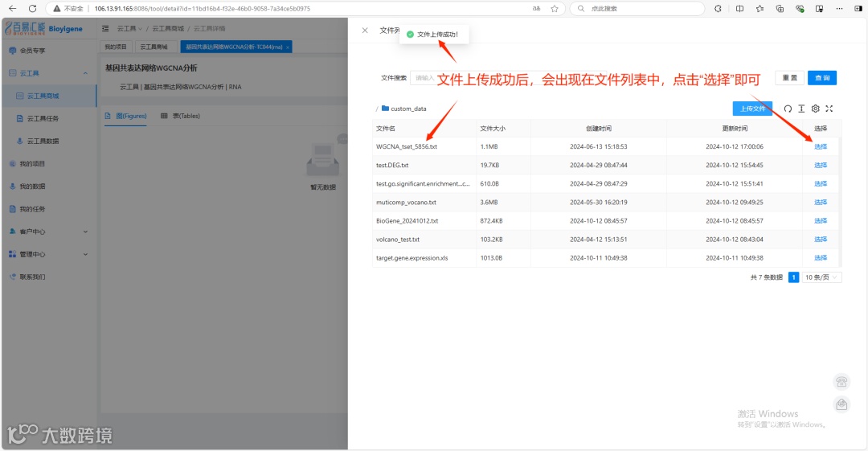This screenshot has width=868, height=451.
Task: Toggle the browser sidebar icon at far right
Action: click(x=858, y=8)
